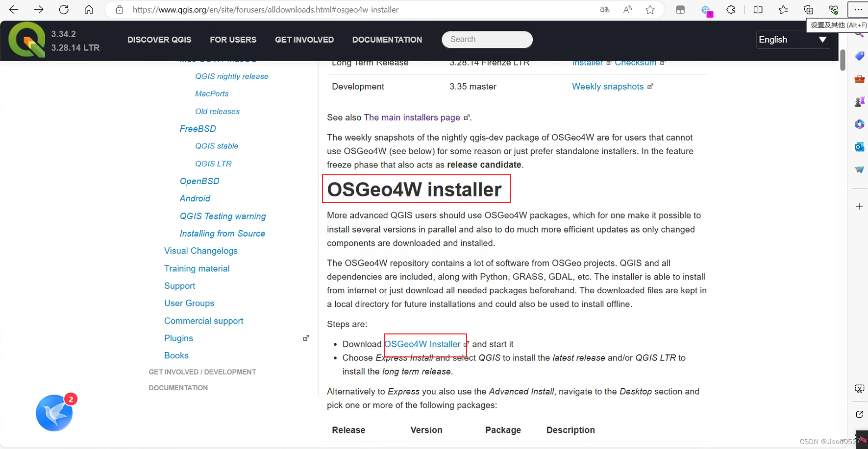Click the 3.28.14 LTR version text in header
Viewport: 868px width, 449px height.
click(x=75, y=47)
